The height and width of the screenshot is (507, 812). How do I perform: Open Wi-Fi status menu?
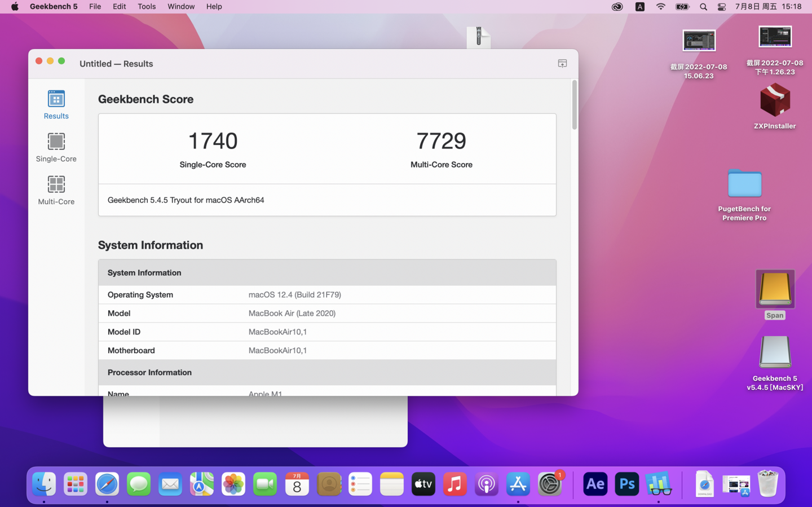(661, 7)
